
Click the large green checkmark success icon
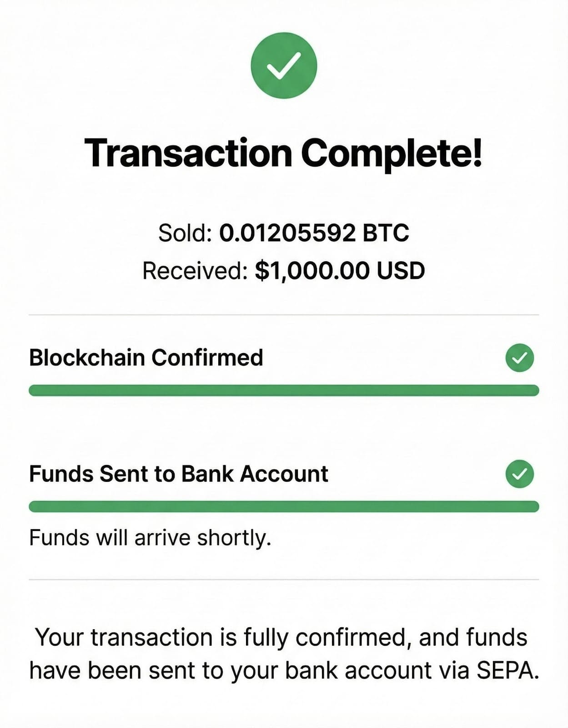(x=284, y=66)
